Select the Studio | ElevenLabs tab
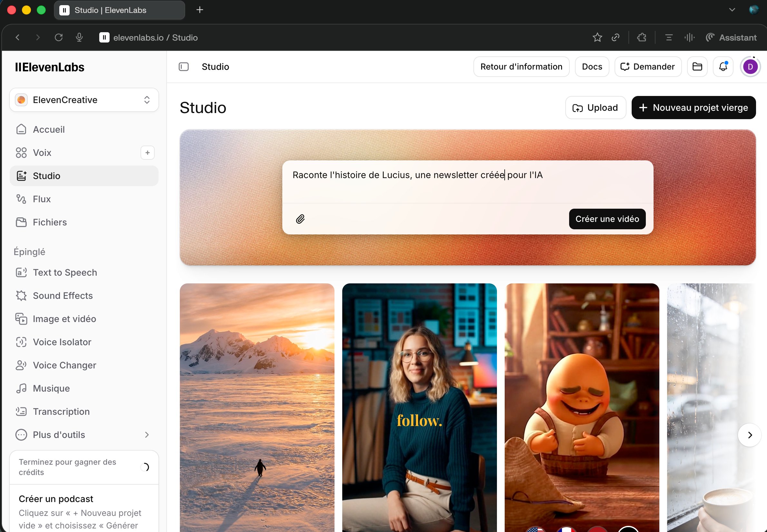The width and height of the screenshot is (767, 532). 119,10
